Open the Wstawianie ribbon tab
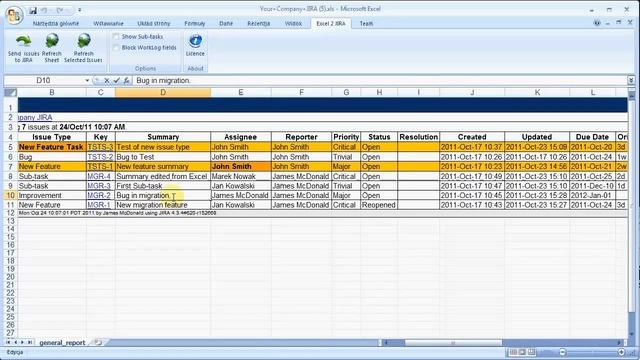The width and height of the screenshot is (640, 360). pos(108,24)
